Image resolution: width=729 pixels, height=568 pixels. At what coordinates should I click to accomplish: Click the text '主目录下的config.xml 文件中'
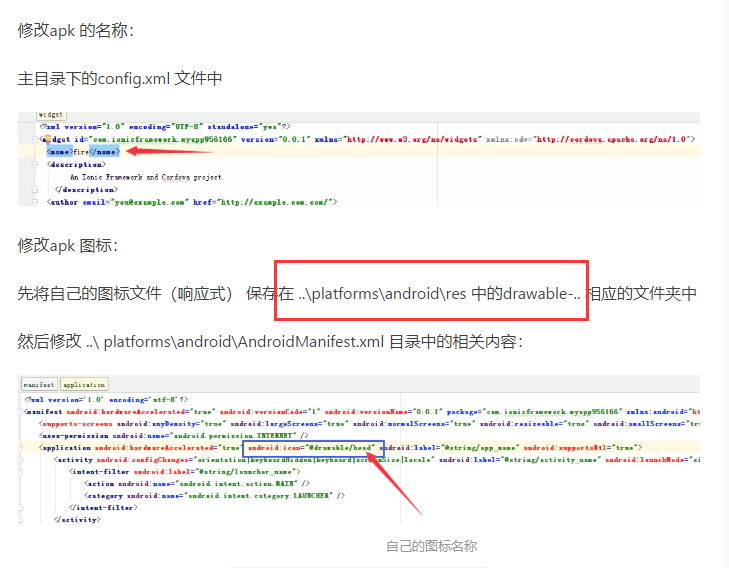pos(120,79)
